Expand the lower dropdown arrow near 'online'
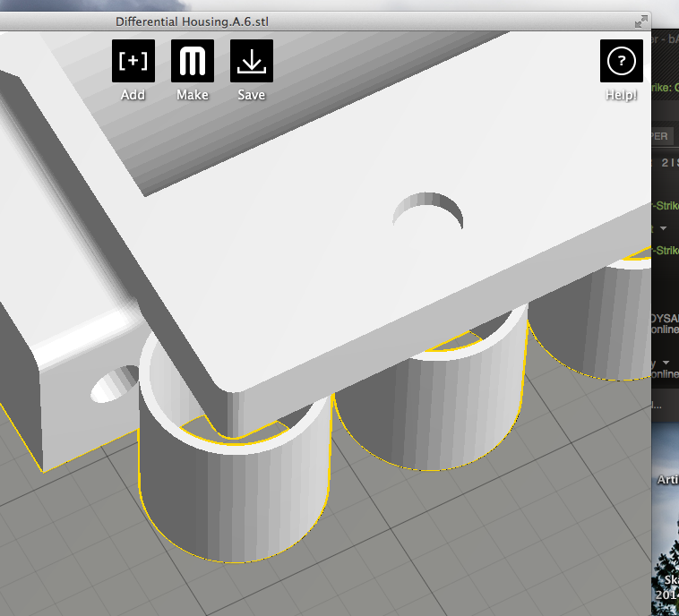Viewport: 679px width, 616px height. point(664,363)
